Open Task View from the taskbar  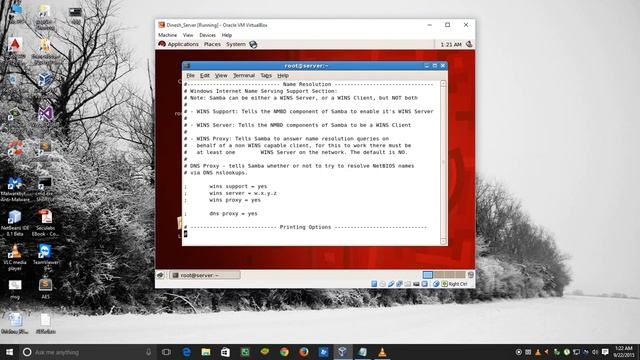(166, 352)
